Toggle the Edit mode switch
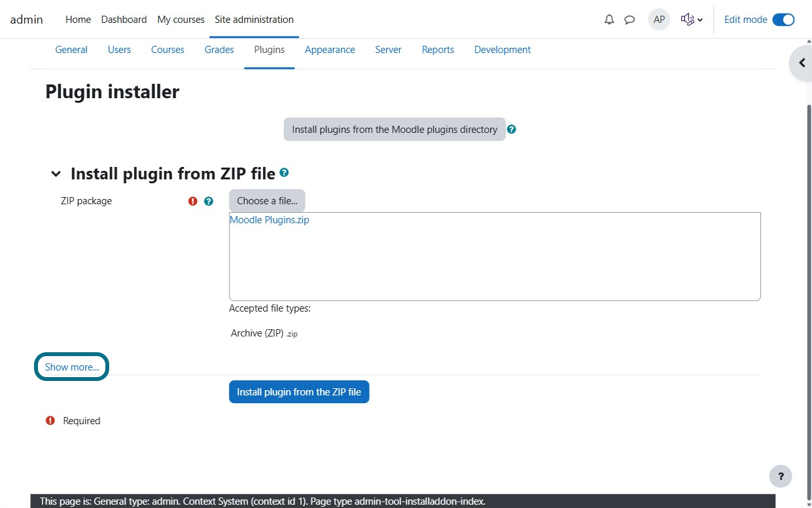 point(783,20)
